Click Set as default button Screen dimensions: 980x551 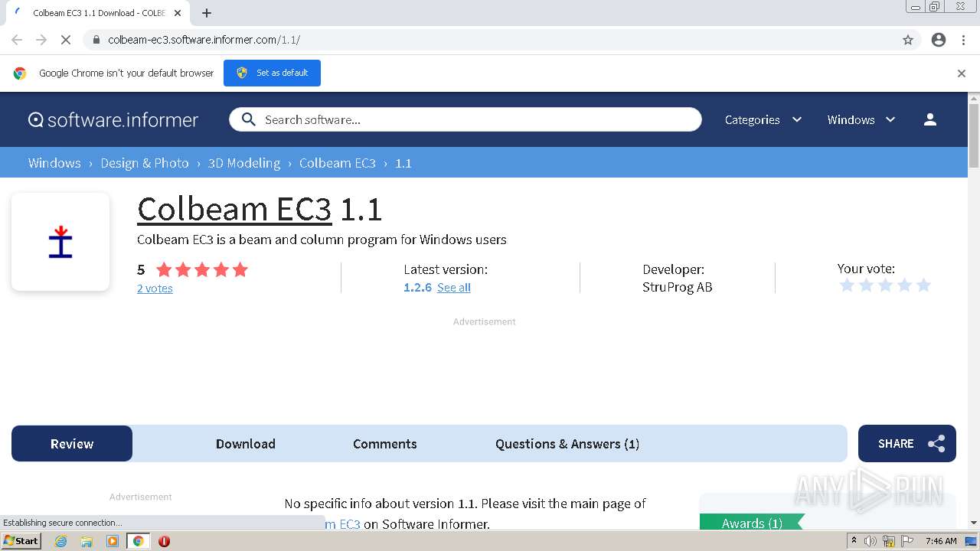[x=272, y=73]
